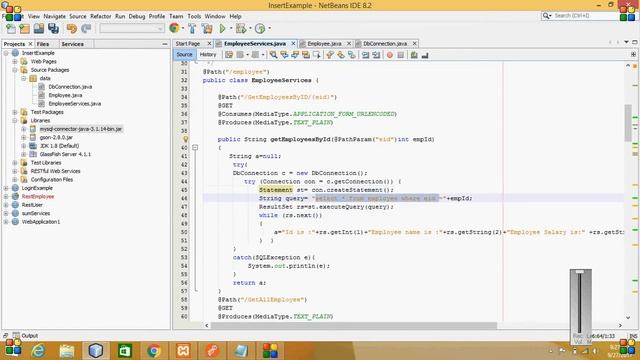
Task: Click the green Run Project icon
Action: [222, 29]
